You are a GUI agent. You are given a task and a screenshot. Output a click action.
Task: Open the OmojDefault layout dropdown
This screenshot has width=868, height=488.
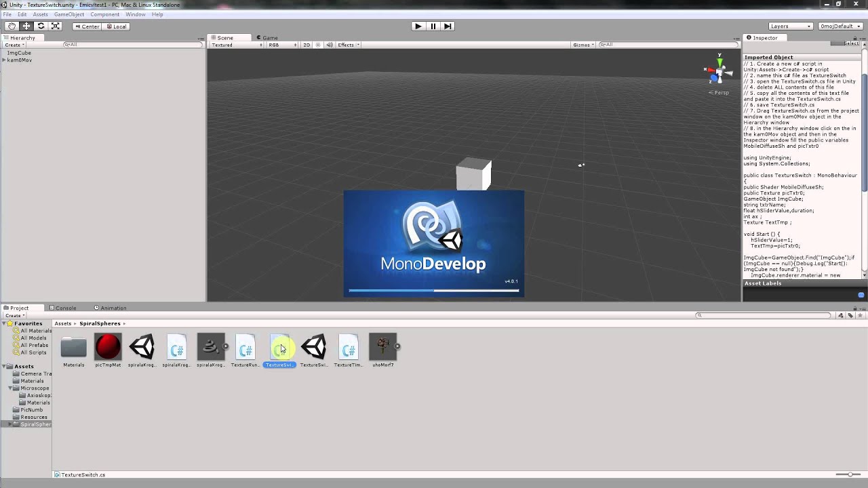pyautogui.click(x=840, y=26)
